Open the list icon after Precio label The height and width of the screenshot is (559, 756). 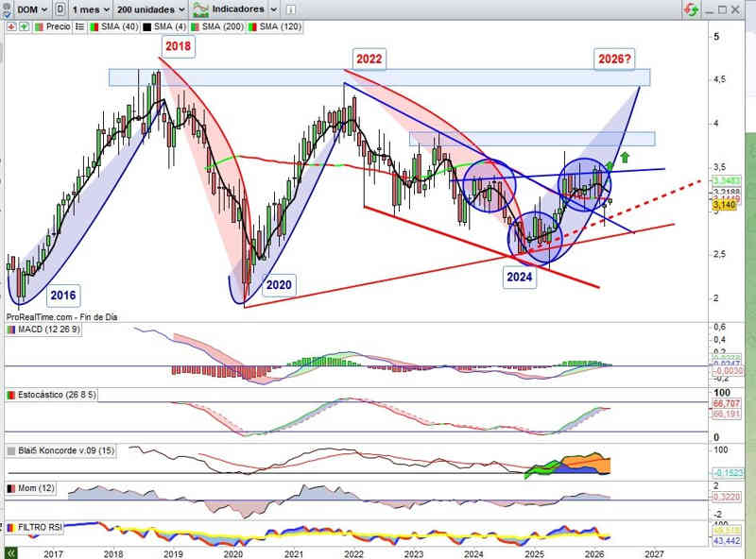[x=79, y=27]
